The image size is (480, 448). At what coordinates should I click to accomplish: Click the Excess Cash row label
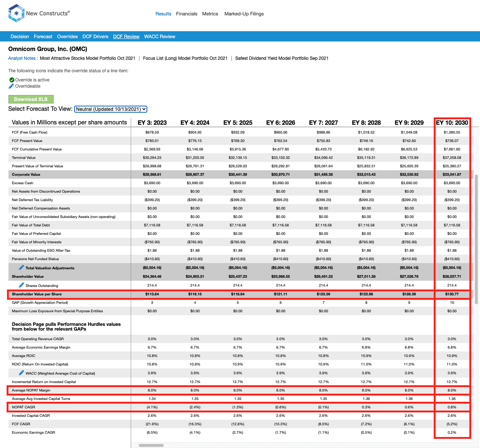pyautogui.click(x=23, y=183)
